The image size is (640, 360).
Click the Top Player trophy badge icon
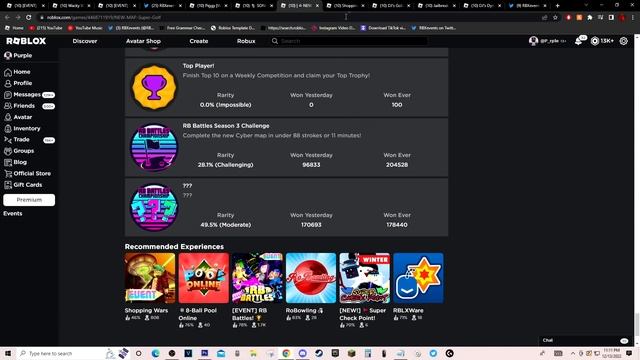point(154,87)
